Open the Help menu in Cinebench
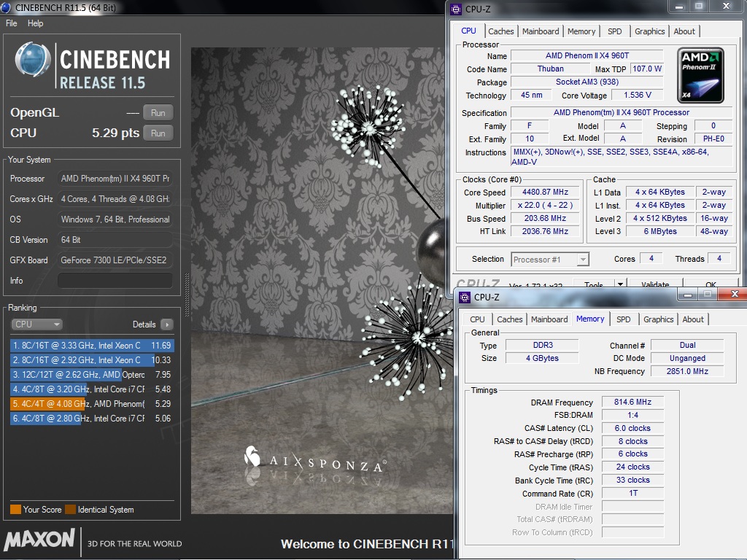This screenshot has height=560, width=747. [x=35, y=23]
